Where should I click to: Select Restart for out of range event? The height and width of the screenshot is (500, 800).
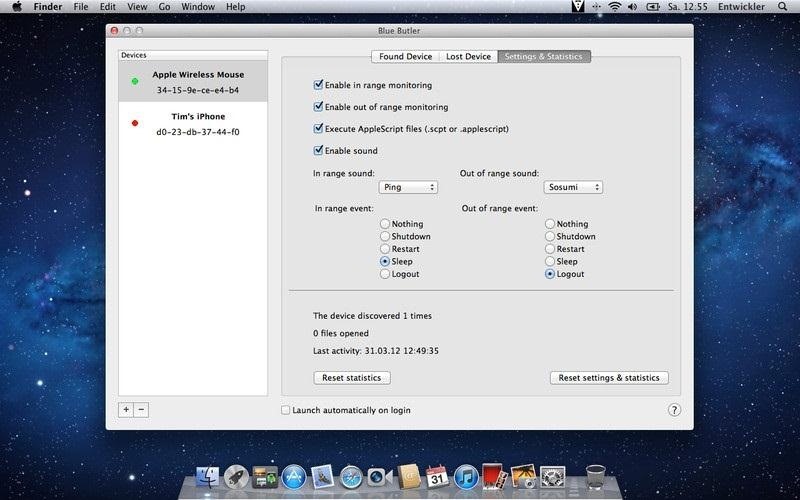pyautogui.click(x=549, y=249)
